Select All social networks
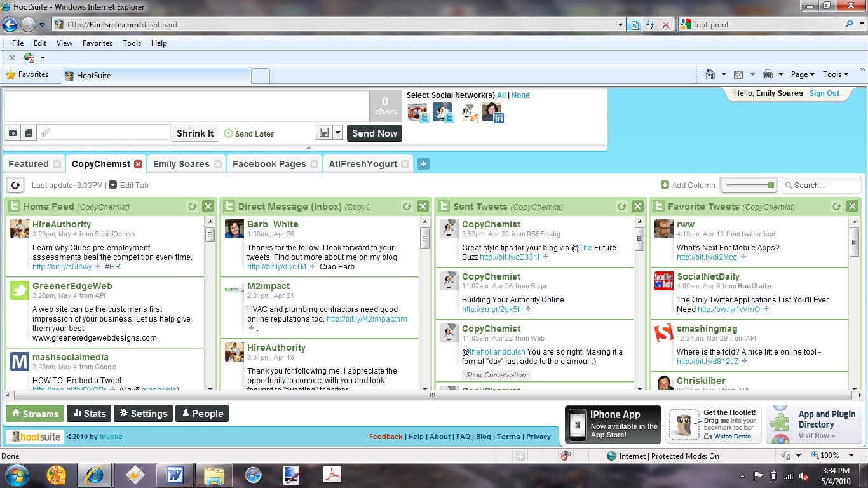 point(501,95)
